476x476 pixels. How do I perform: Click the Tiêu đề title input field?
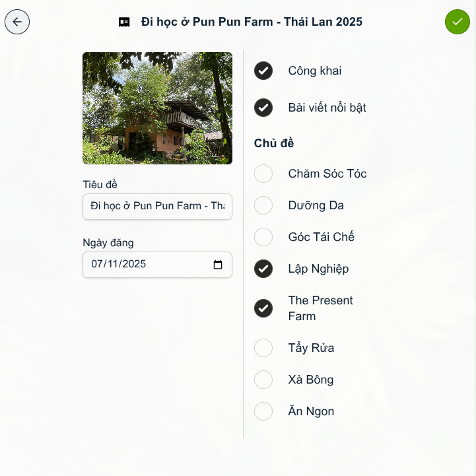click(157, 206)
